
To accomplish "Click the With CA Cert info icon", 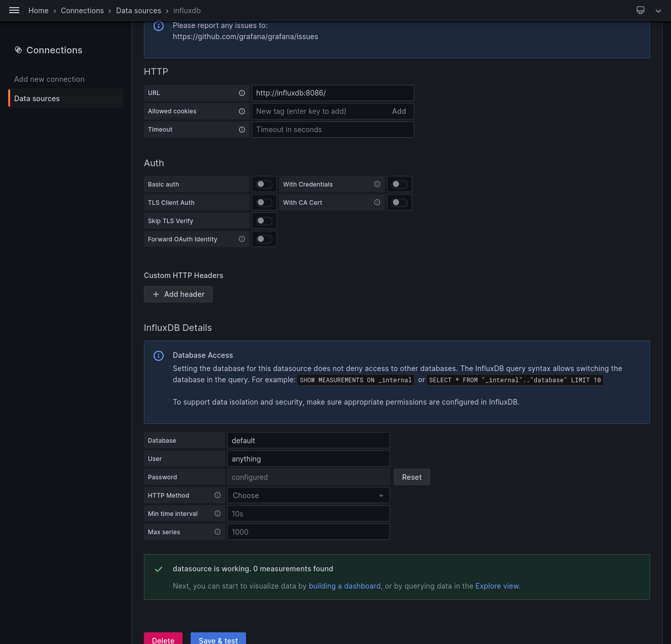I will coord(377,202).
